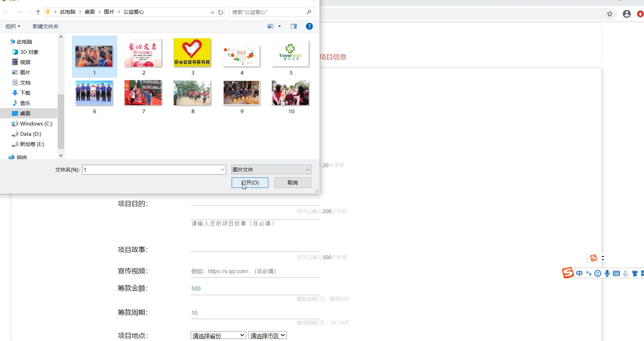
Task: Click the 项目故事 text area
Action: [255, 235]
